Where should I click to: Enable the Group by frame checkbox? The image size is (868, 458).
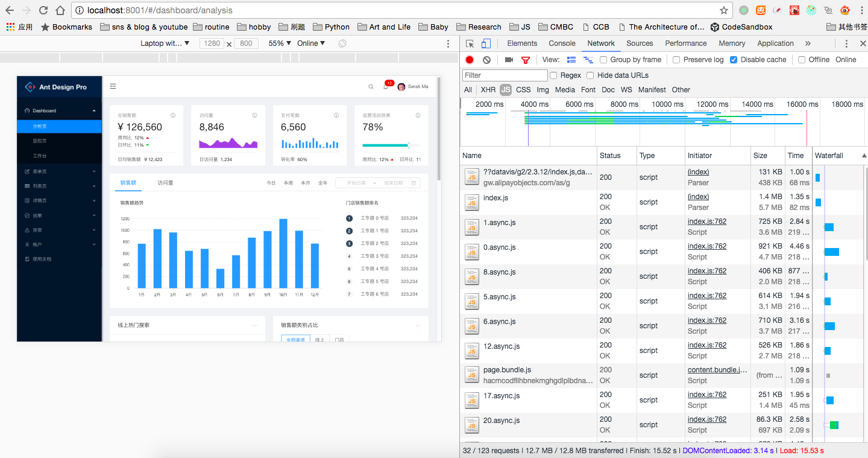click(x=603, y=60)
